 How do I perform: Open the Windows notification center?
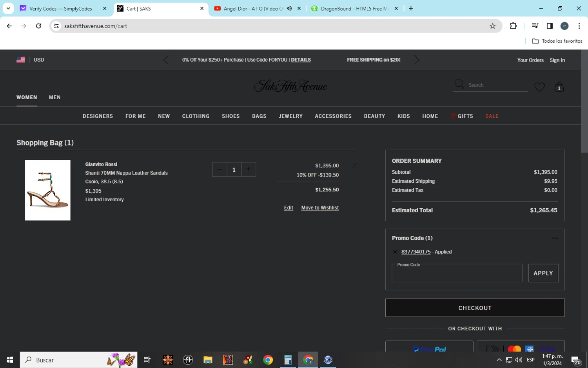coord(576,360)
